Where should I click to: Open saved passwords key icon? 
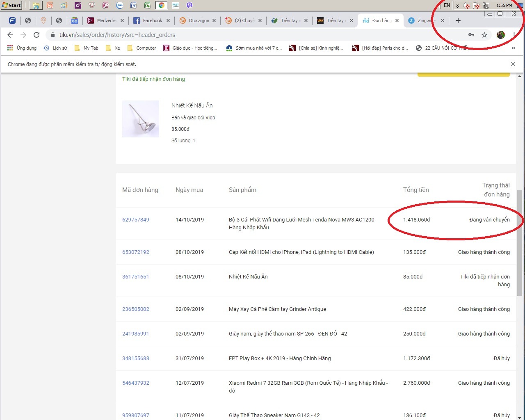pos(471,35)
